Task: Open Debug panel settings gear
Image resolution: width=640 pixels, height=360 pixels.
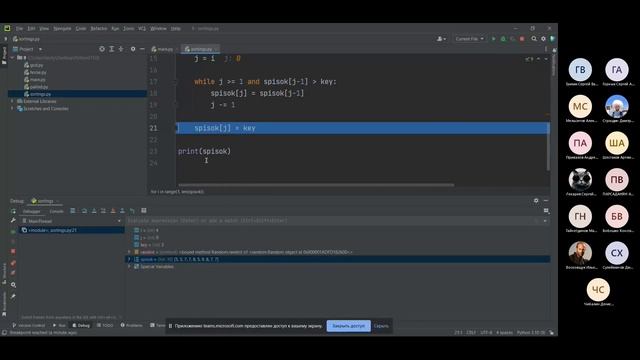Action: tap(536, 201)
